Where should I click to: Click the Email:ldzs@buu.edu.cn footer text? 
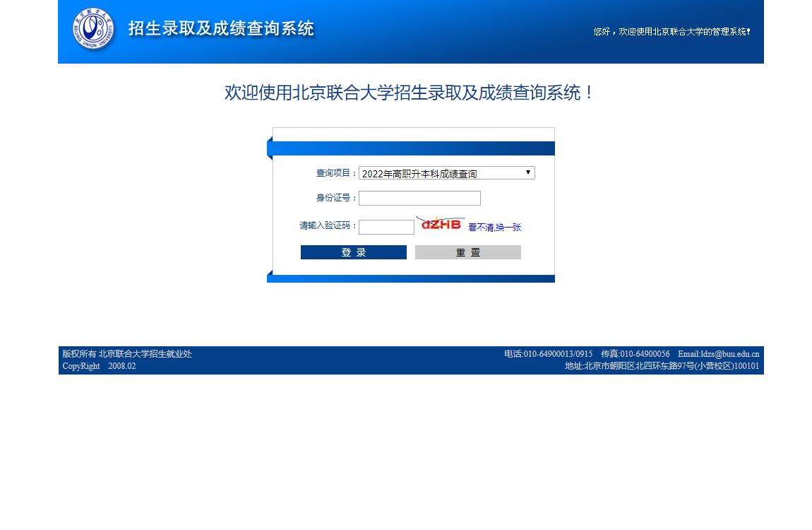[719, 354]
